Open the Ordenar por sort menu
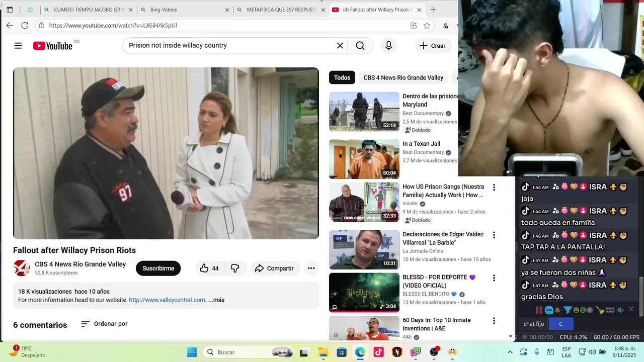Viewport: 644px width, 362px height. [x=105, y=324]
